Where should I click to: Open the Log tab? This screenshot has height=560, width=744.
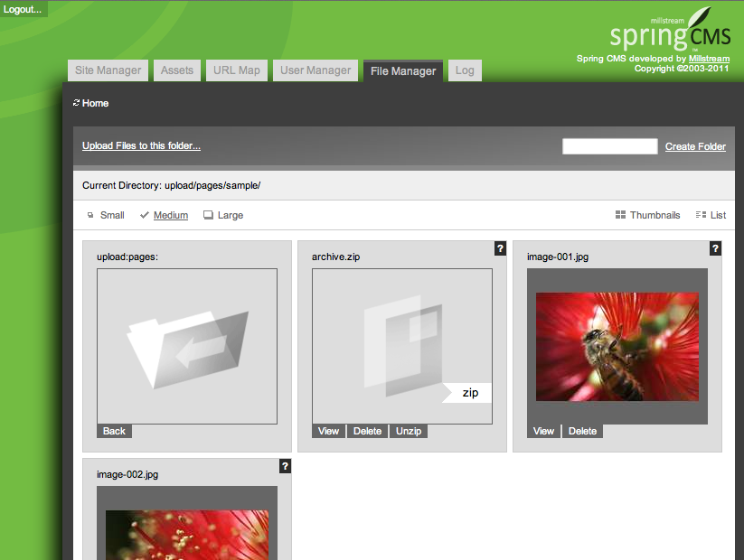point(465,70)
